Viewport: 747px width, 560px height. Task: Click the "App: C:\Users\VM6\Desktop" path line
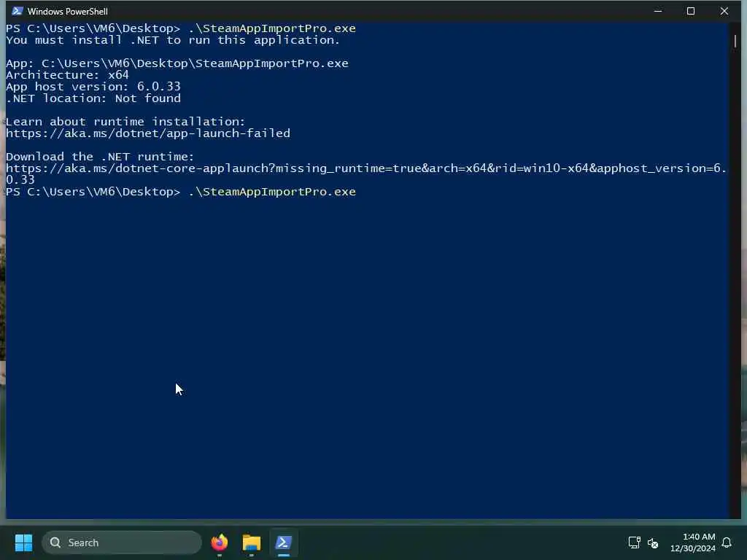click(x=177, y=63)
